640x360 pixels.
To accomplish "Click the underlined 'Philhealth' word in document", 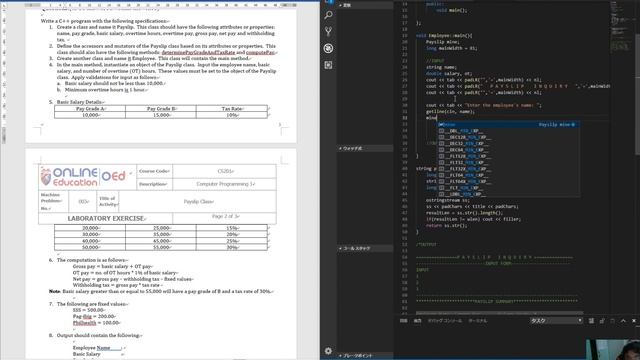I will [84, 323].
